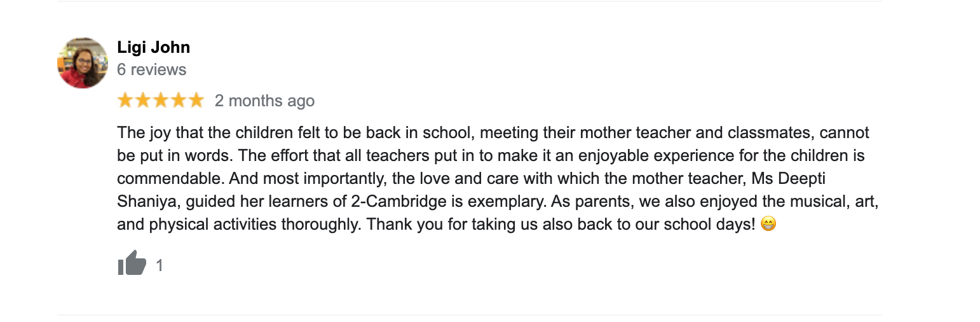Click "physical activities thoroughly" in the review

click(x=254, y=225)
